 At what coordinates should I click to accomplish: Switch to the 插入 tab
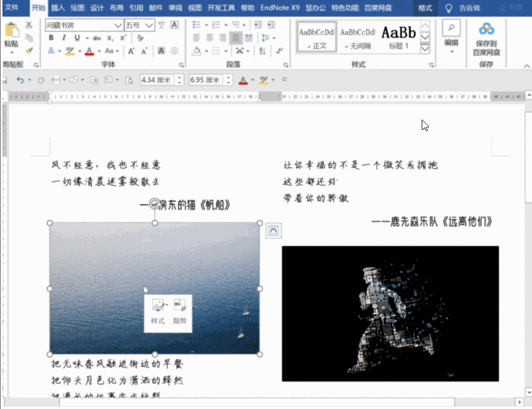click(x=58, y=8)
